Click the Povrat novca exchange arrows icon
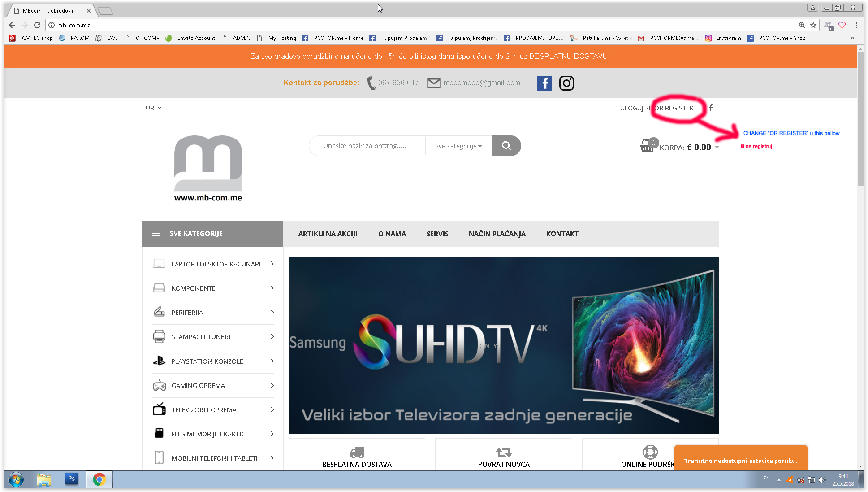868x492 pixels. [504, 453]
